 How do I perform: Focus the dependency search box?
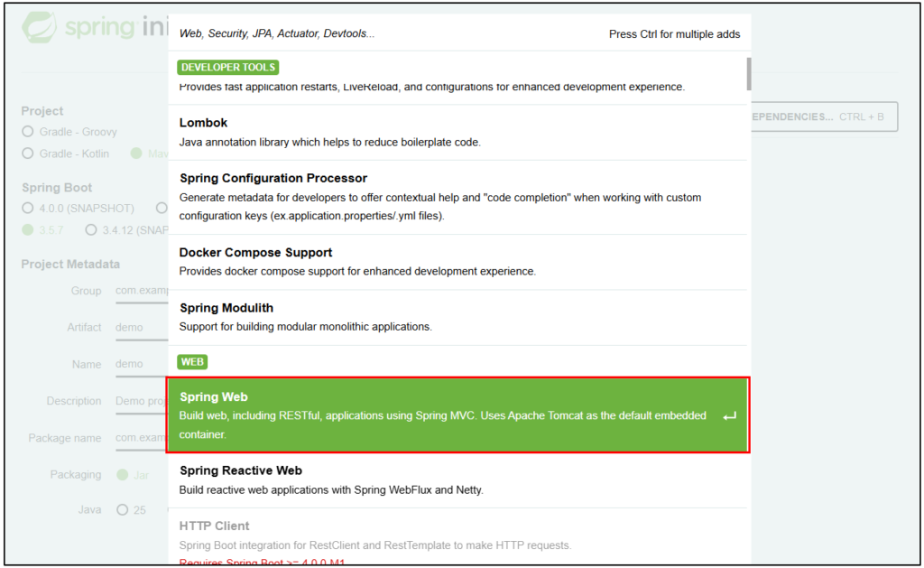(x=388, y=34)
